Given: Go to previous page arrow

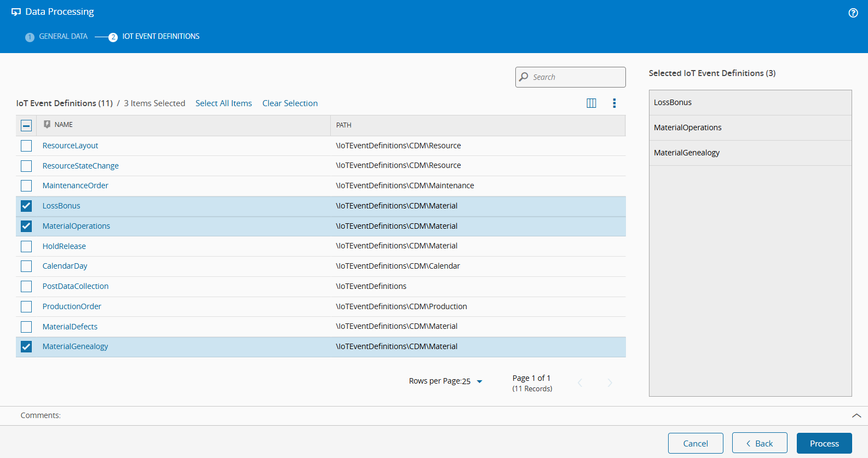Looking at the screenshot, I should coord(580,383).
